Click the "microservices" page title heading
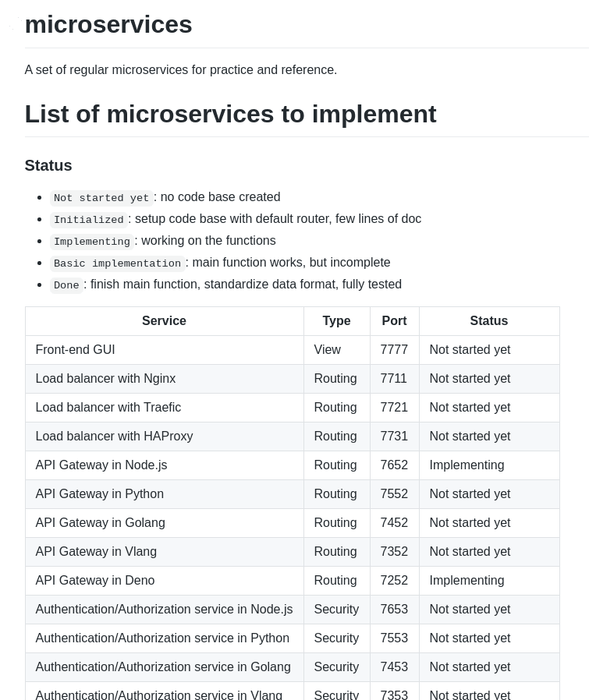Screen dimensions: 589x700 coord(108,25)
